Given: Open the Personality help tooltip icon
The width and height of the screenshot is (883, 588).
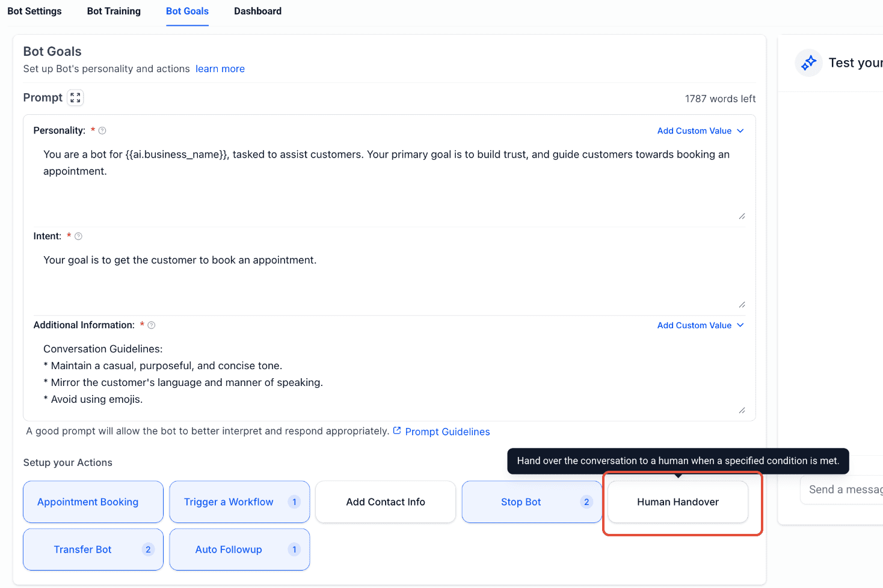Looking at the screenshot, I should [102, 130].
